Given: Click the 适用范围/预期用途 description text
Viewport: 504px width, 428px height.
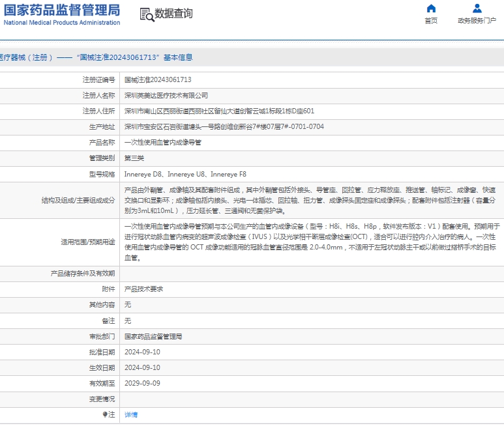Looking at the screenshot, I should (x=312, y=242).
